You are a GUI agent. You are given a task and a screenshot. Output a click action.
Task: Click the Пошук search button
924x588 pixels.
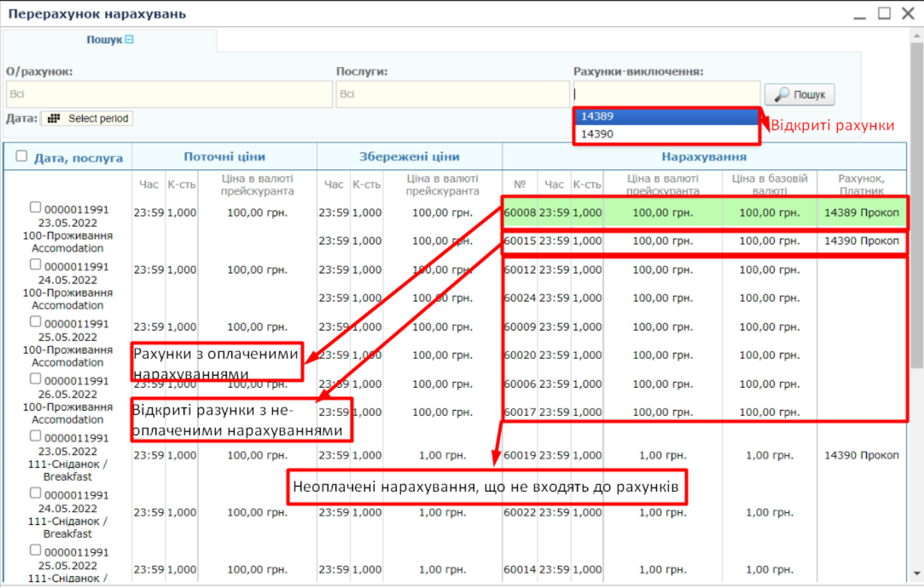pos(800,95)
